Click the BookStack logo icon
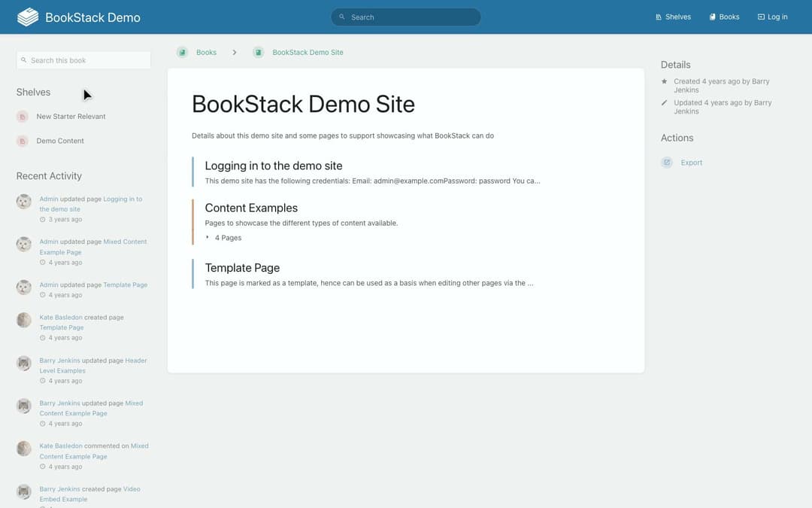812x508 pixels. coord(28,17)
